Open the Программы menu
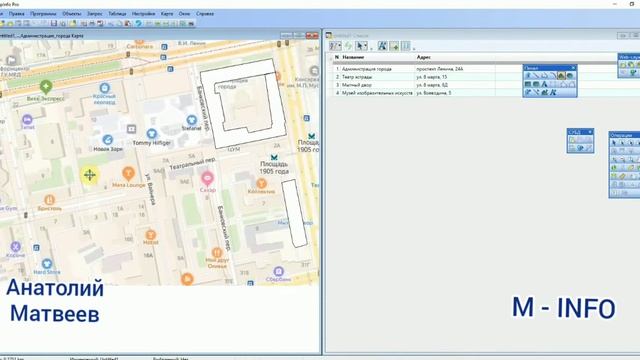This screenshot has width=640, height=360. pos(43,13)
